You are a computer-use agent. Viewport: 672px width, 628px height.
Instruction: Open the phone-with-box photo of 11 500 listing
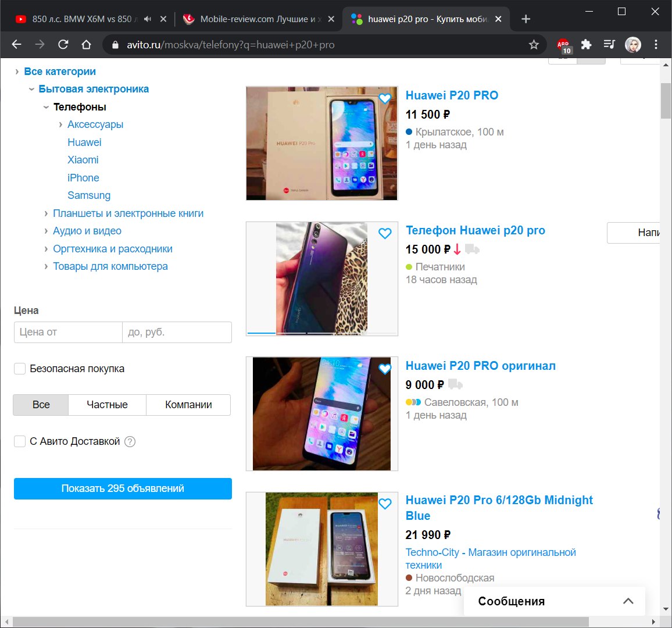pos(322,143)
